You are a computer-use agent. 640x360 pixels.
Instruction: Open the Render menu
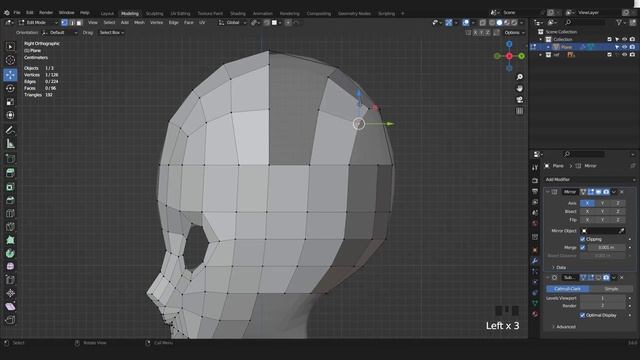coord(46,13)
